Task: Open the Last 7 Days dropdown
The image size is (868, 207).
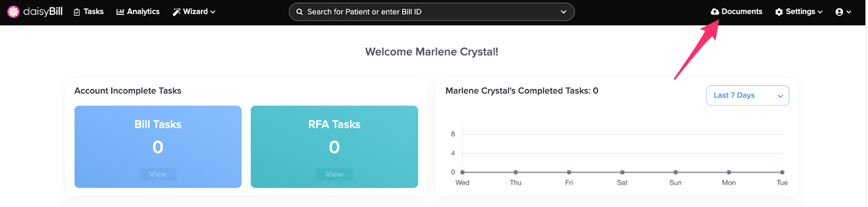Action: tap(748, 96)
